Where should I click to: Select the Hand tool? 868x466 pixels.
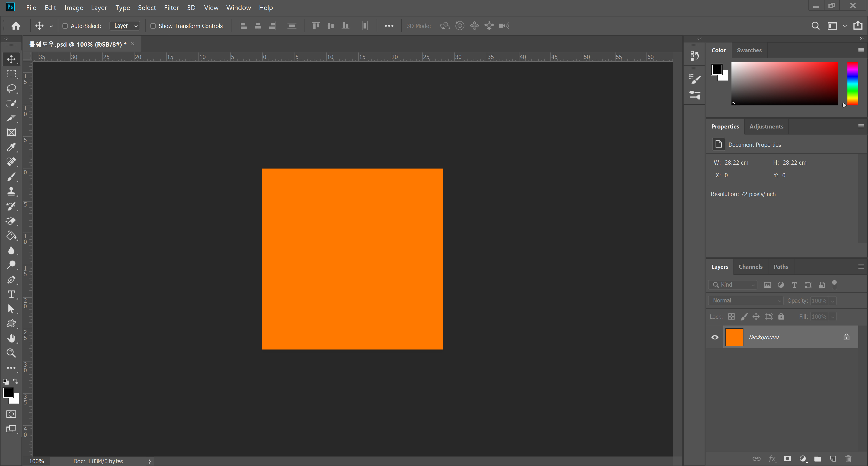coord(11,338)
